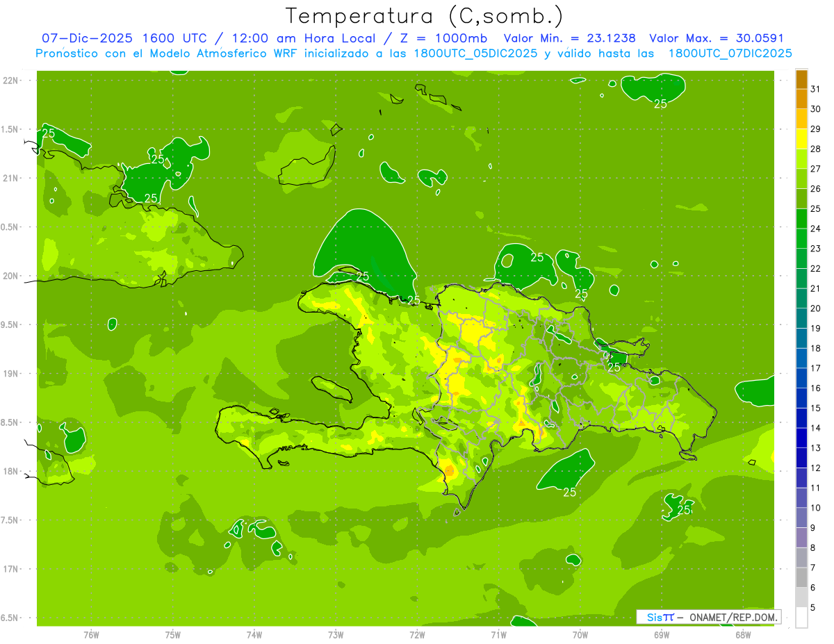The height and width of the screenshot is (644, 834).
Task: Click the legend swatch between 25 and 26
Action: pos(801,199)
